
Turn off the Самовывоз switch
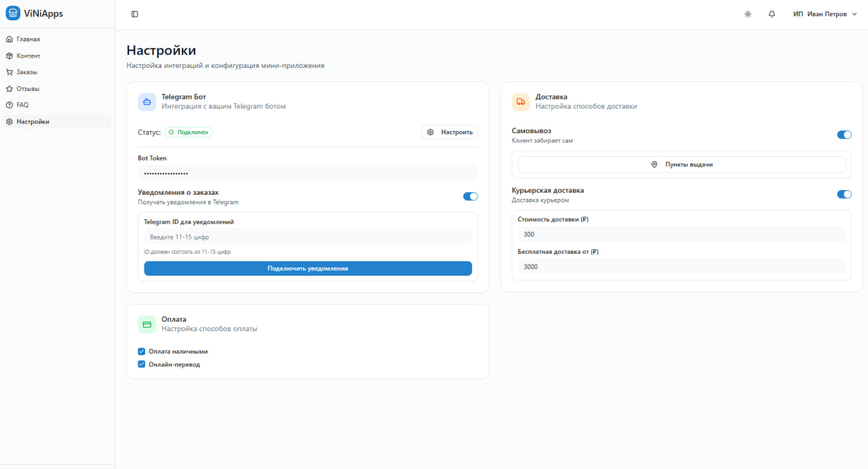tap(844, 134)
